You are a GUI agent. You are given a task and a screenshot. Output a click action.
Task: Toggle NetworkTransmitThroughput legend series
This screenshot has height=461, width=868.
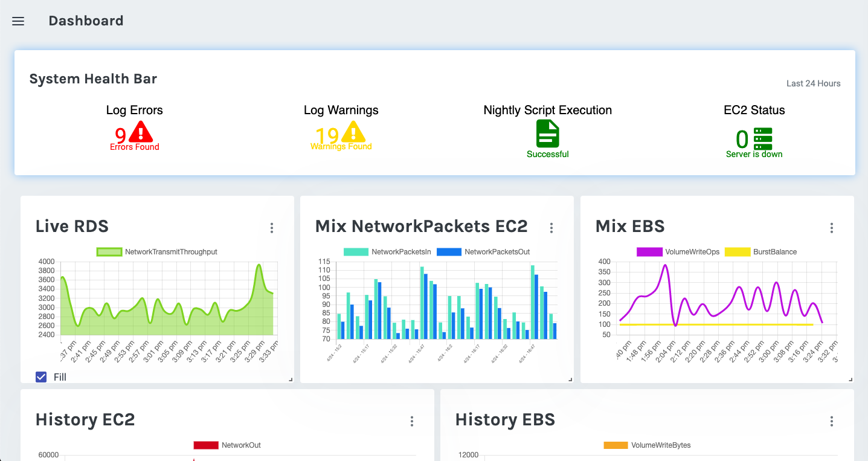click(157, 252)
